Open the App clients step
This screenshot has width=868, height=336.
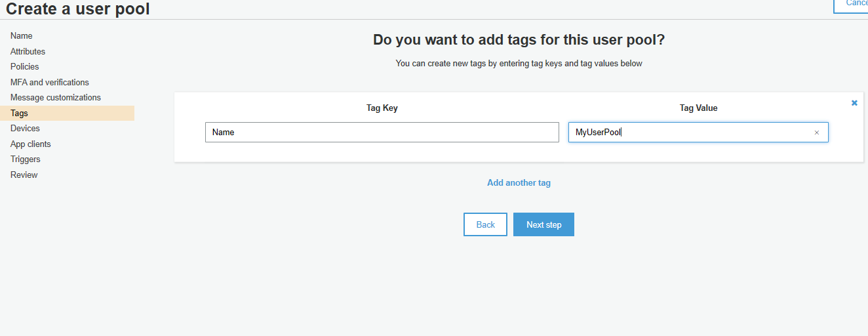(x=31, y=144)
